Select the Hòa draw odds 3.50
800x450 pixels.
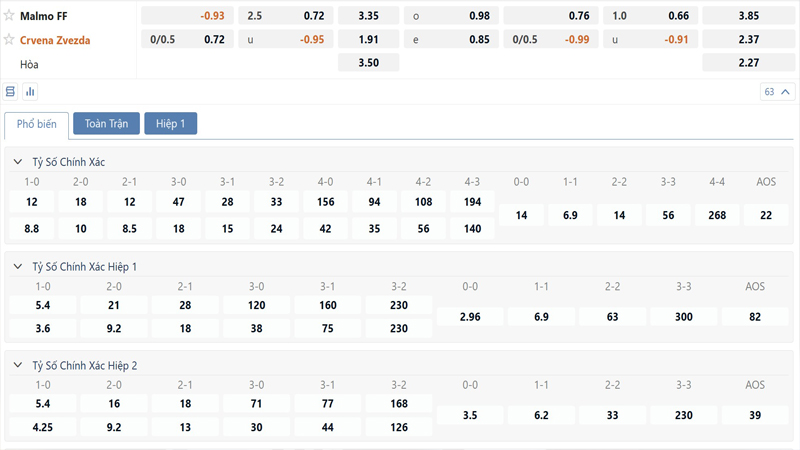click(368, 63)
